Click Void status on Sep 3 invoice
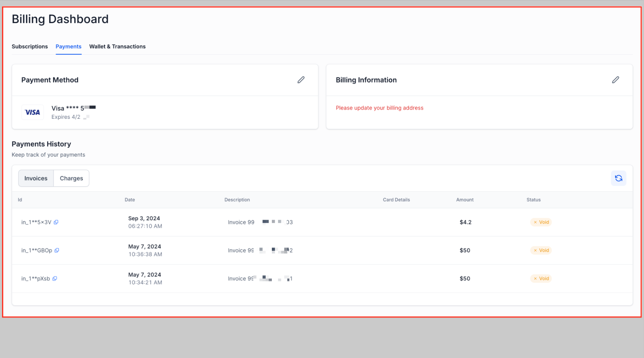 541,222
